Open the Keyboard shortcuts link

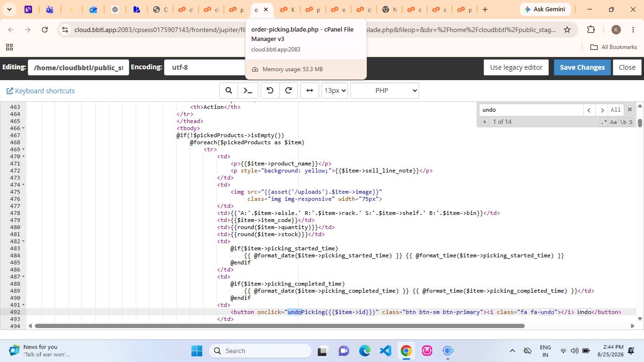click(x=41, y=91)
